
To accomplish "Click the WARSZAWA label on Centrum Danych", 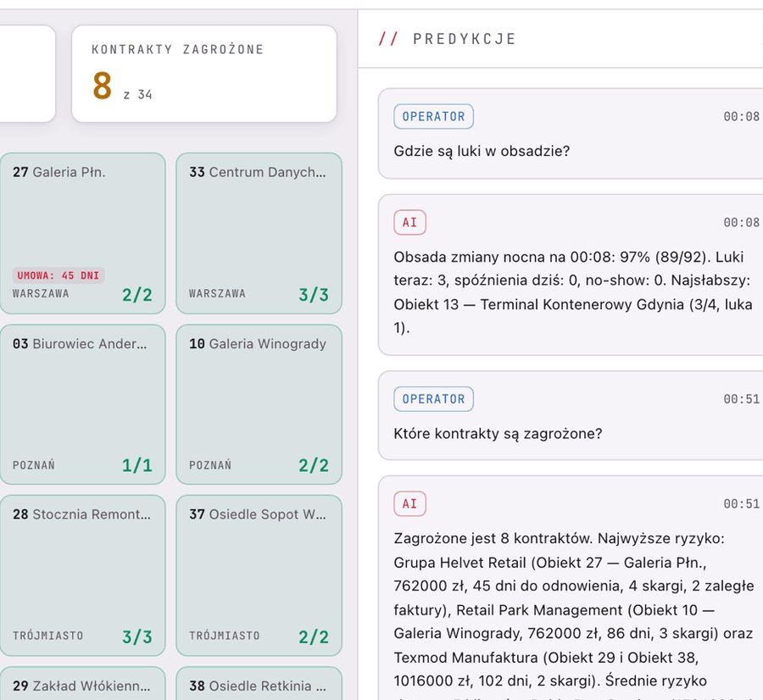I will coord(218,294).
